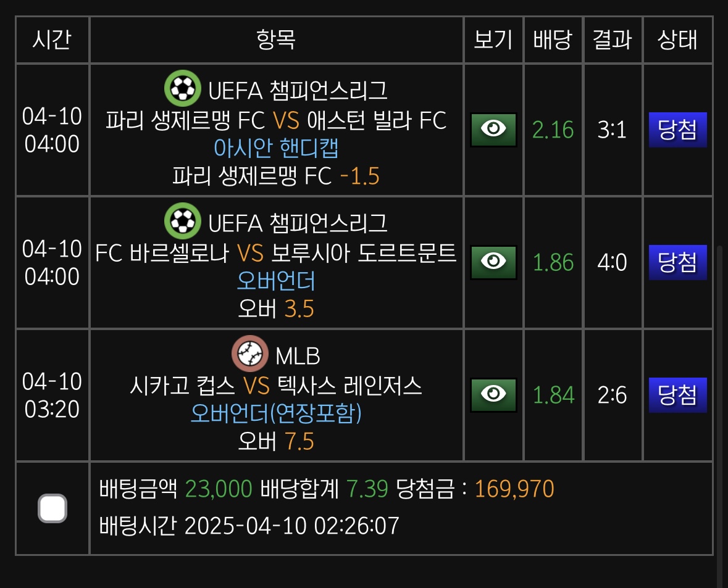
Task: Click the MLB baseball icon
Action: 249,354
